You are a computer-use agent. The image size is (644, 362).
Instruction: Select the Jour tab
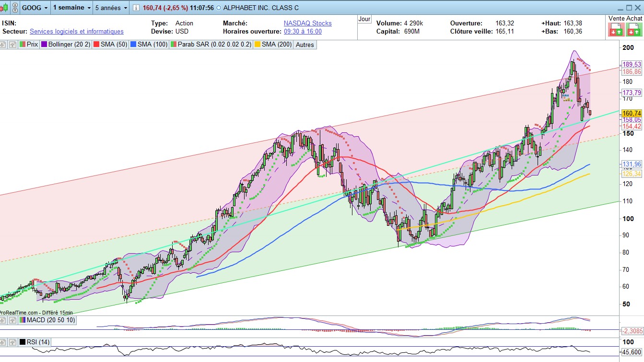(x=364, y=19)
